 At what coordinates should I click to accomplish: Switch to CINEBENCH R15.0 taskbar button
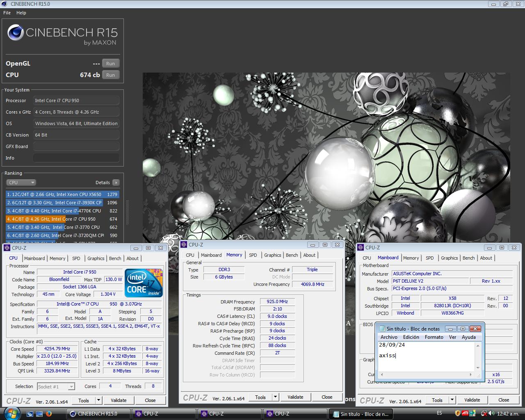(98, 414)
